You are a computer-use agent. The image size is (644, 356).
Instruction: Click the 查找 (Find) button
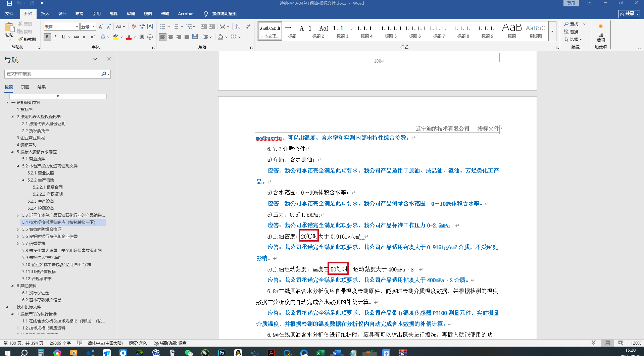571,24
